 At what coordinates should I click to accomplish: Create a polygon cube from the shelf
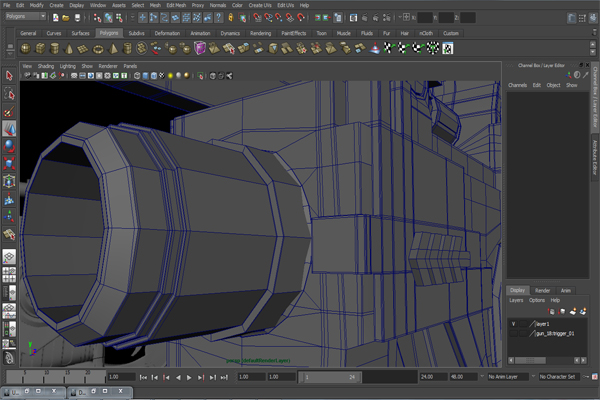[x=40, y=49]
